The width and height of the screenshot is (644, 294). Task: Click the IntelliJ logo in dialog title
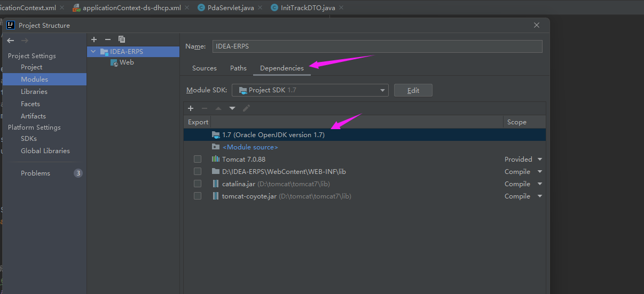(10, 25)
